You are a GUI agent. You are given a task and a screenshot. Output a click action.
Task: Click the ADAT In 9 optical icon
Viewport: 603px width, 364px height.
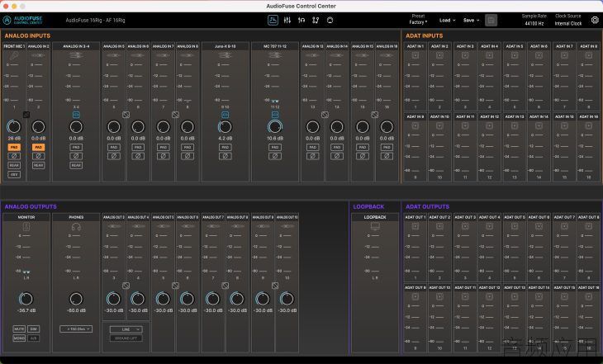pyautogui.click(x=415, y=125)
